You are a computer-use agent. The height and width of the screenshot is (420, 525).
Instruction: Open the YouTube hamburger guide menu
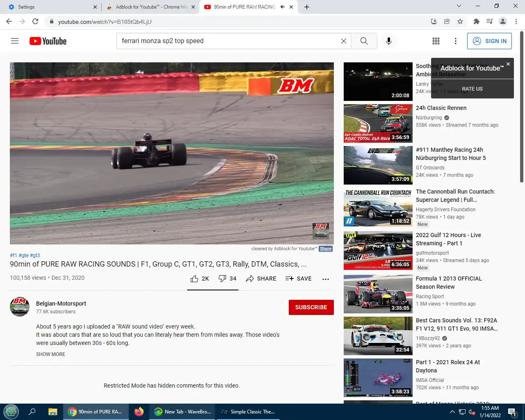point(15,41)
